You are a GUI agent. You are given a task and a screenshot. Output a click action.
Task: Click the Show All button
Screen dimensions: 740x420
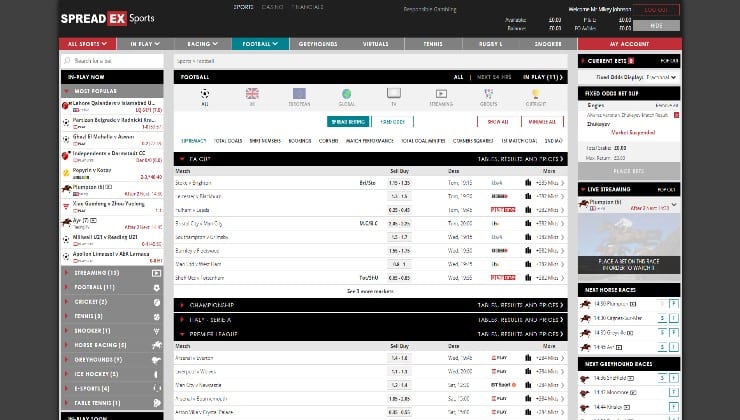tap(498, 122)
